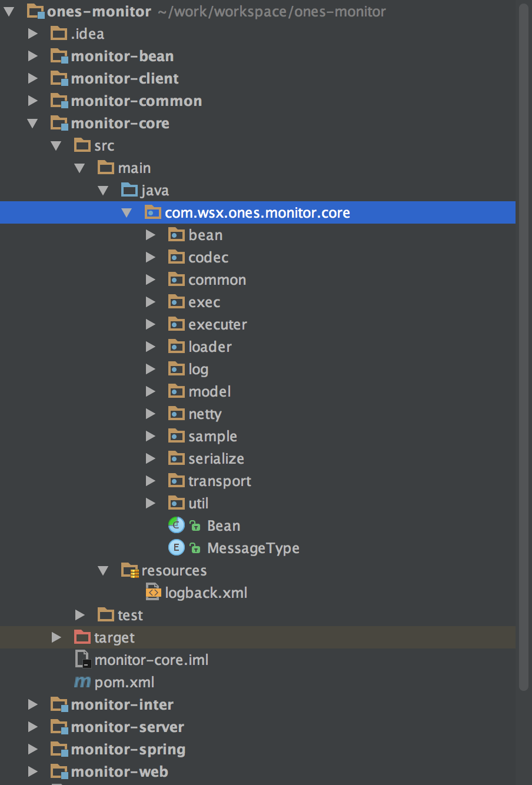Image resolution: width=532 pixels, height=785 pixels.
Task: Click the Bean class icon
Action: coord(176,525)
